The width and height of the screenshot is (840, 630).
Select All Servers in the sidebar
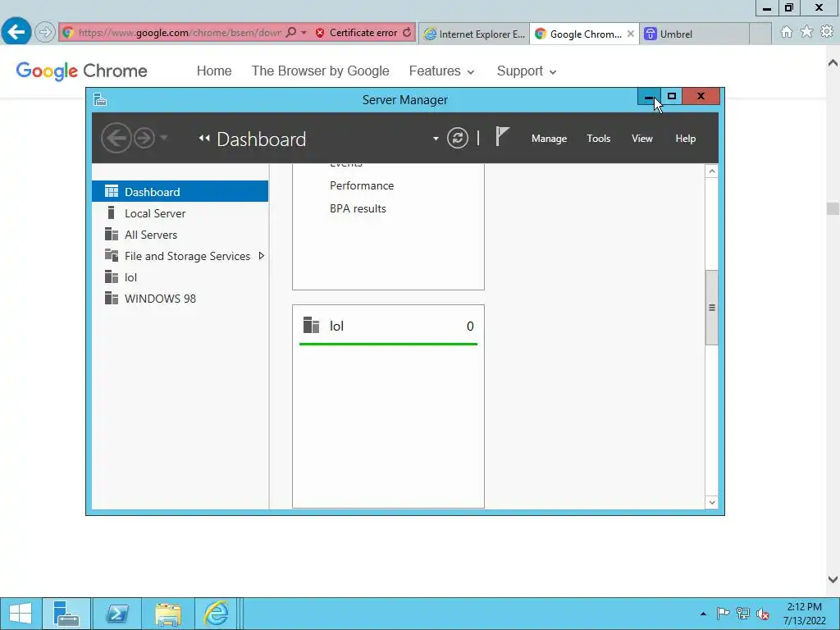click(x=180, y=235)
